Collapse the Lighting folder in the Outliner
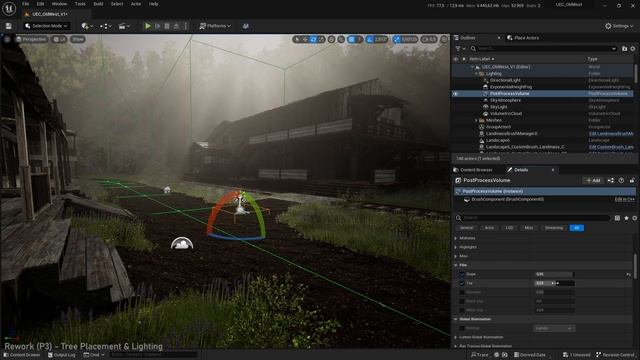 (x=476, y=73)
